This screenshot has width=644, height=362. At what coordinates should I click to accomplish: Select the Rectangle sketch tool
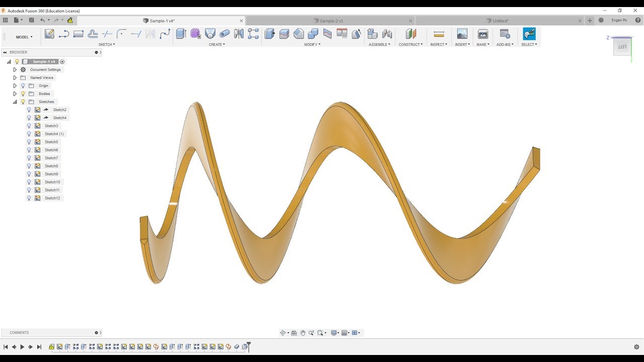pos(78,34)
